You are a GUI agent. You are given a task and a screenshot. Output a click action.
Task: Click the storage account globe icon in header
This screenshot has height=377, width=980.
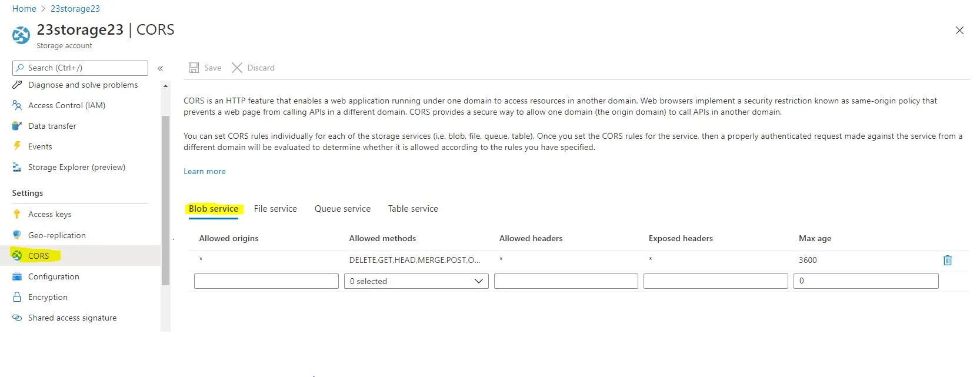point(21,35)
